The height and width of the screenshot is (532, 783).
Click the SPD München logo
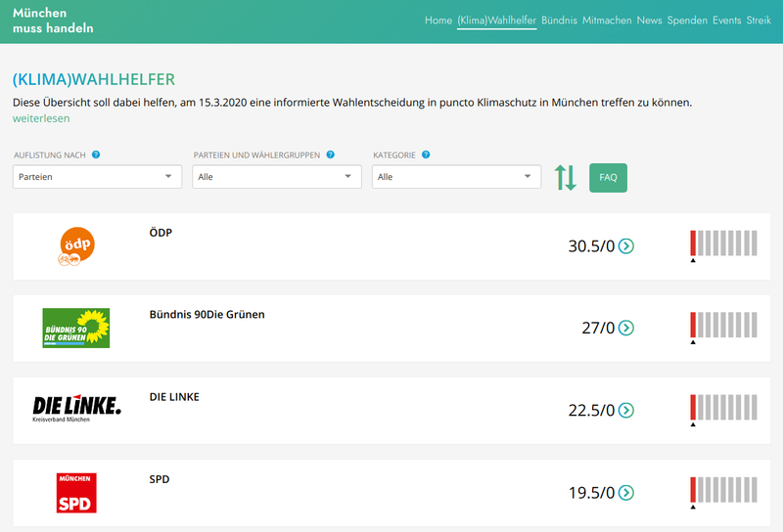click(76, 493)
